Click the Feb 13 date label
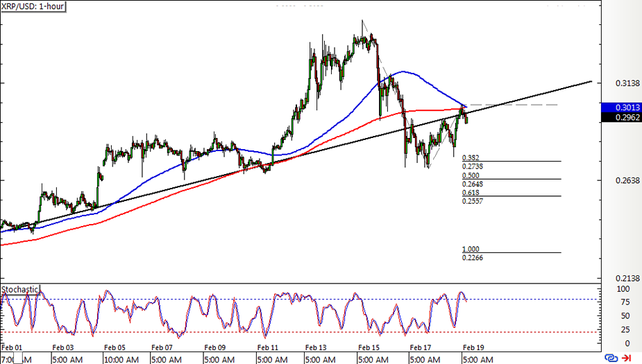 (x=316, y=347)
